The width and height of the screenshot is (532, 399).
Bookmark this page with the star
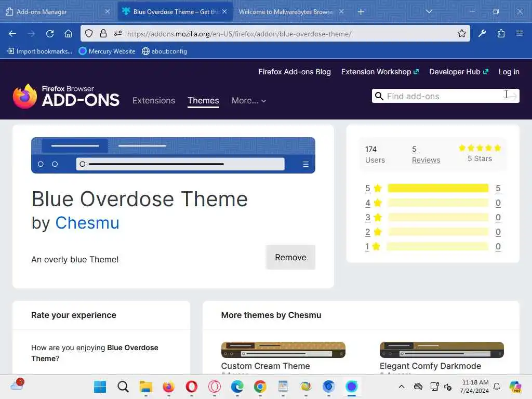point(461,34)
